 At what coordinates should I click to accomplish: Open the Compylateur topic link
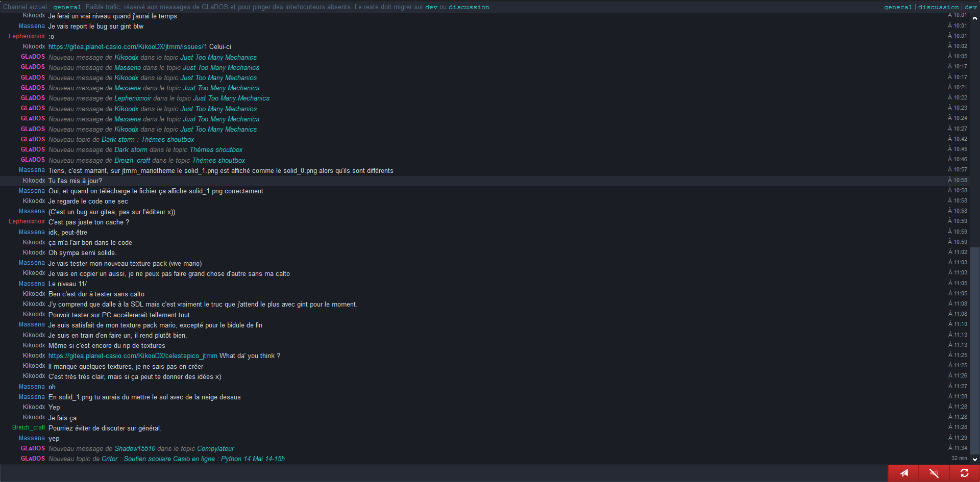point(215,449)
